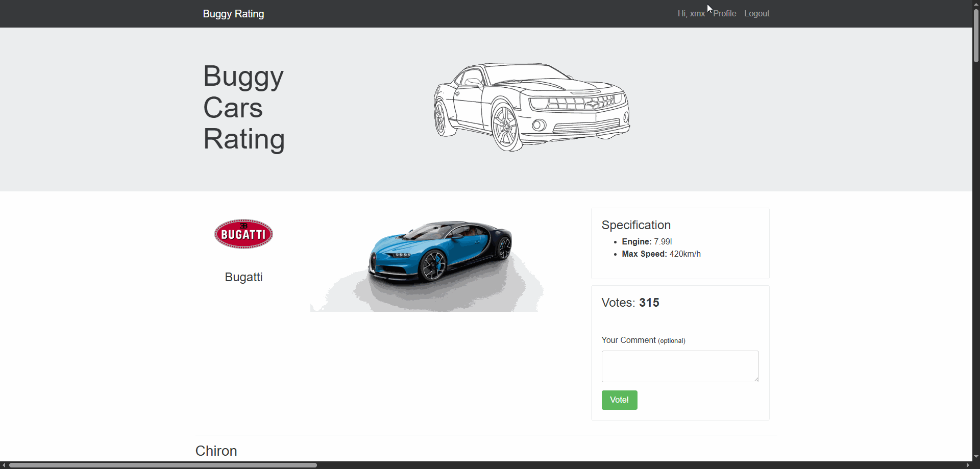Click the Specification heading

(x=636, y=225)
